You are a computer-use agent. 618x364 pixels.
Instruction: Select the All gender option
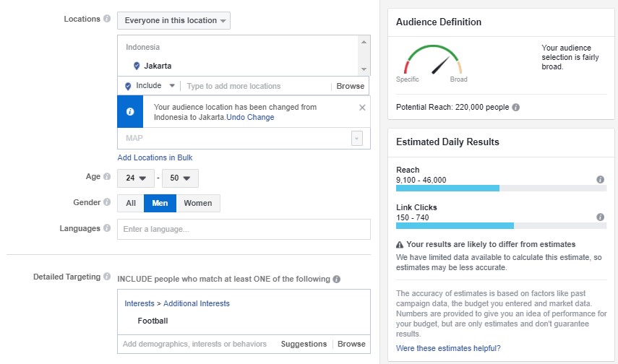pyautogui.click(x=131, y=203)
